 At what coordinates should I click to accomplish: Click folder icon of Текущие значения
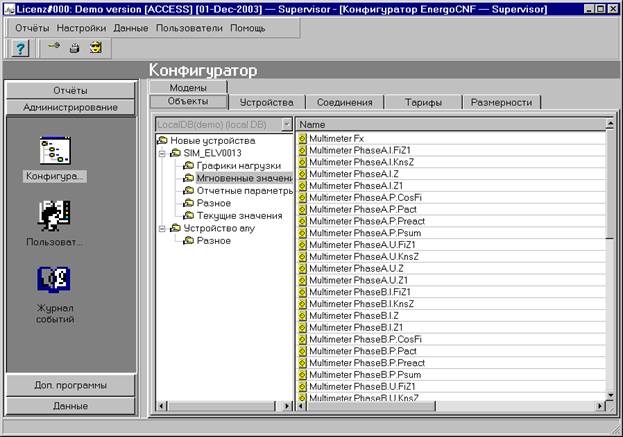coord(188,216)
